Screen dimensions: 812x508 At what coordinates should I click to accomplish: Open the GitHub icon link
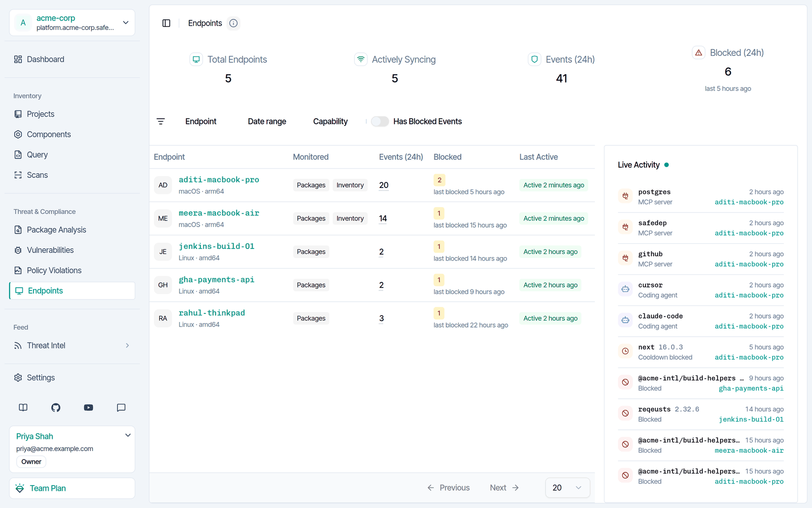56,407
